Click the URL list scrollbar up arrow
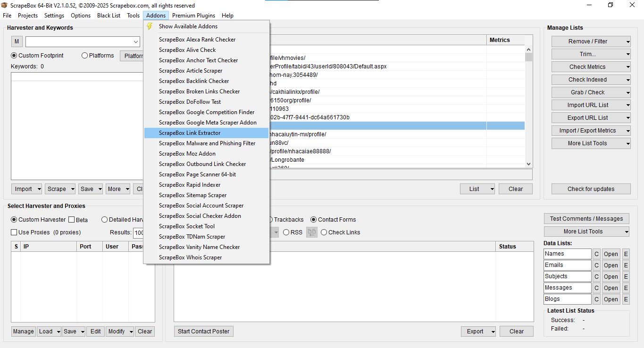644x348 pixels. pos(528,50)
